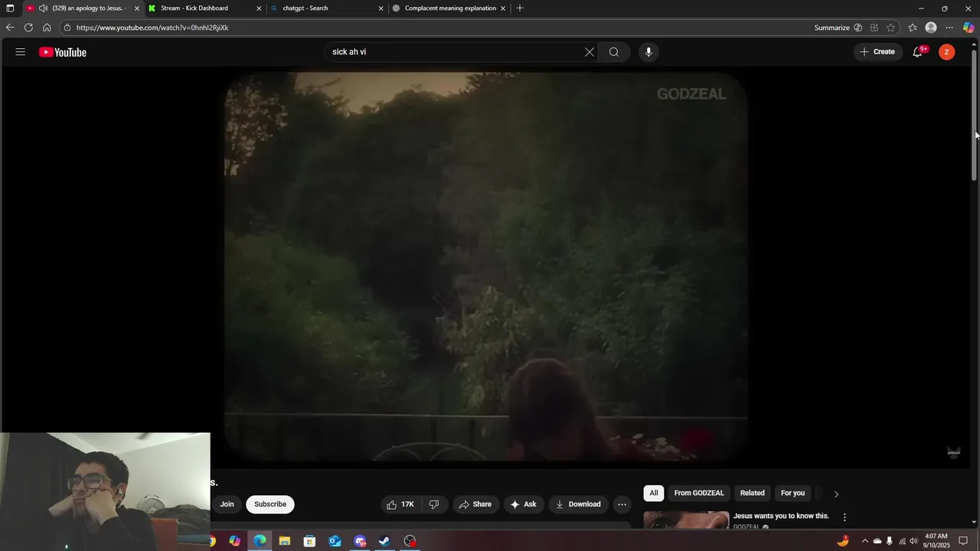Open Edge settings and more menu
This screenshot has width=980, height=551.
pos(949,28)
